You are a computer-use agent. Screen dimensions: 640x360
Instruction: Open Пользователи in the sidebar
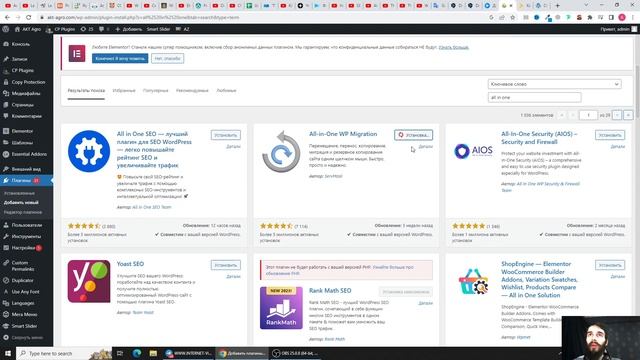[27, 225]
